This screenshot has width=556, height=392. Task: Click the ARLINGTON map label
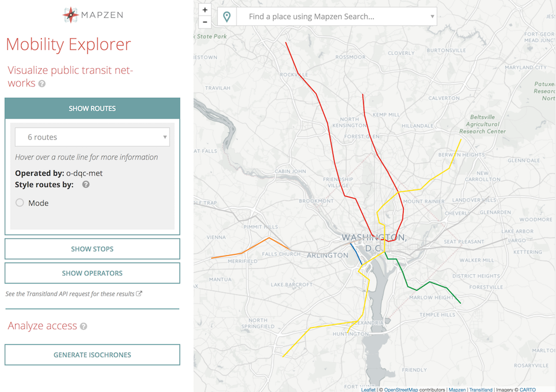pos(327,255)
